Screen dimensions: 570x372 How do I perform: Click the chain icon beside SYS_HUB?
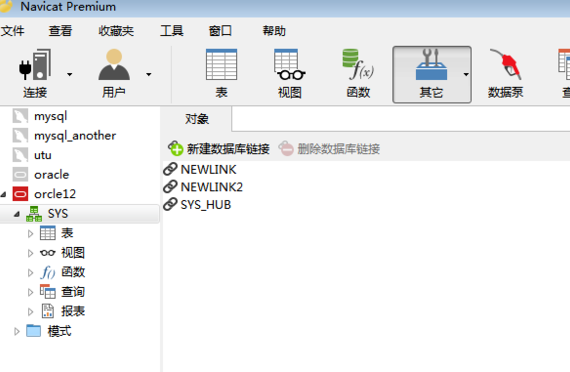pyautogui.click(x=170, y=204)
